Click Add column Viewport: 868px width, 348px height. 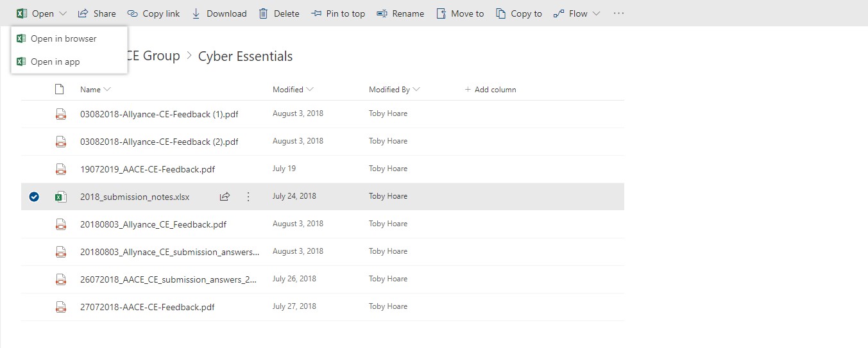pyautogui.click(x=491, y=90)
